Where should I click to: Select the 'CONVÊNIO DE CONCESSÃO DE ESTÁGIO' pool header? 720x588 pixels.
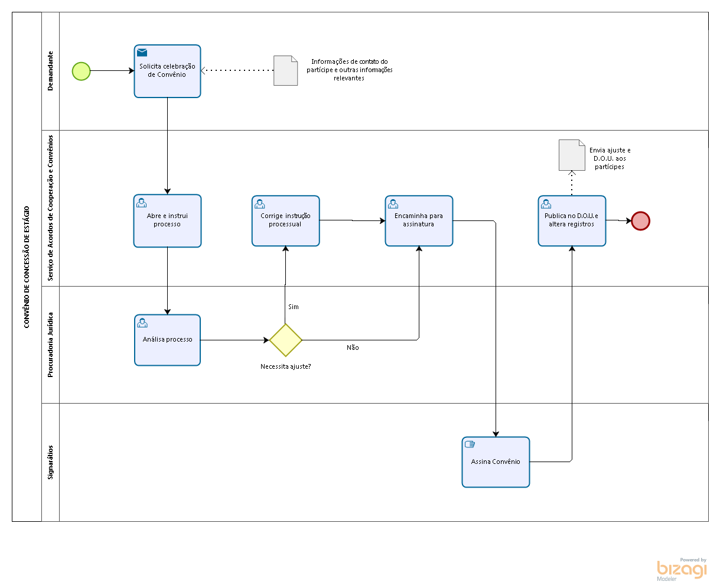(x=27, y=267)
